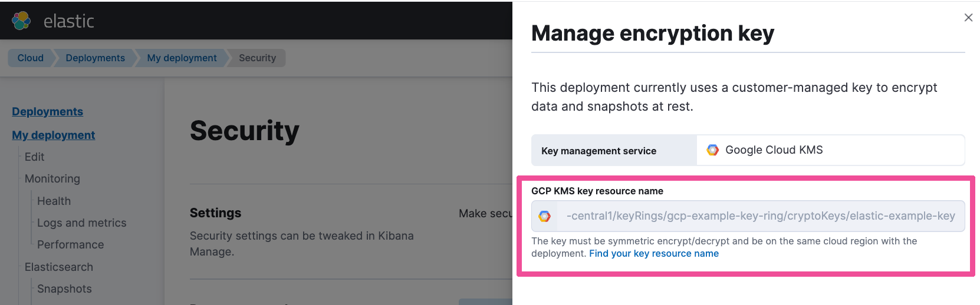Open Snapshots under Elasticsearch
This screenshot has width=980, height=305.
tap(64, 289)
